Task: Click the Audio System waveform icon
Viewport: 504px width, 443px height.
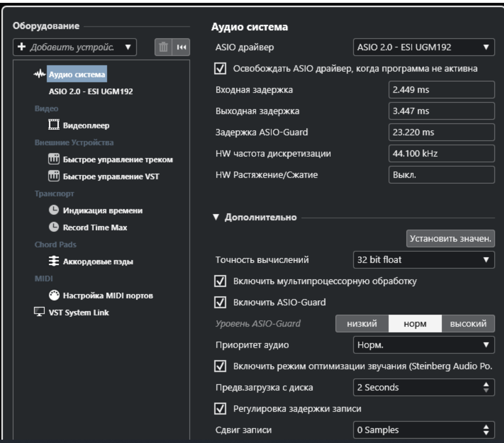Action: [x=41, y=74]
